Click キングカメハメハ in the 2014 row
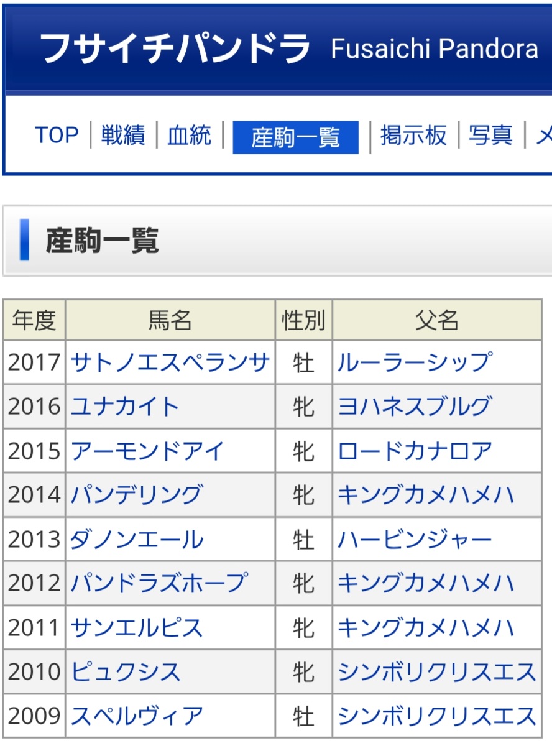The image size is (552, 756). tap(426, 495)
